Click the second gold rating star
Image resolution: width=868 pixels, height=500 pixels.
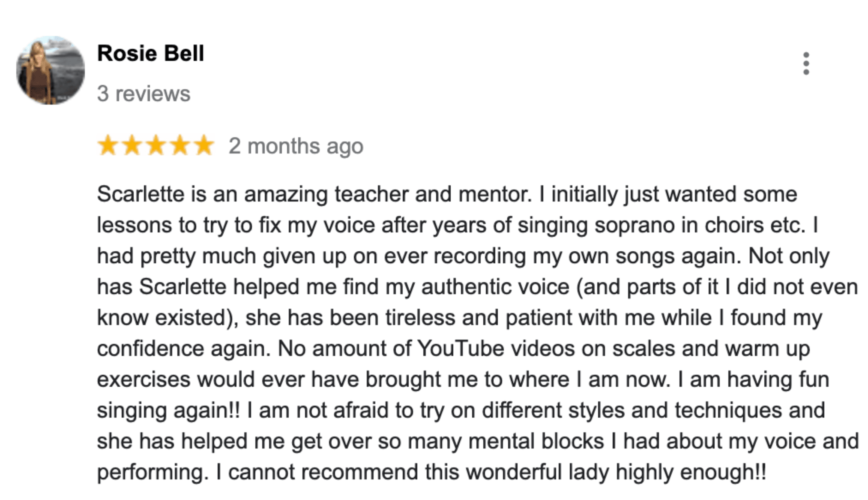pyautogui.click(x=132, y=145)
